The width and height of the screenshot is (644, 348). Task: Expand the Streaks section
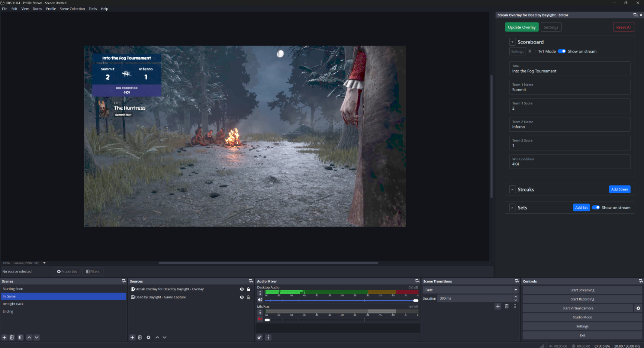tap(512, 190)
